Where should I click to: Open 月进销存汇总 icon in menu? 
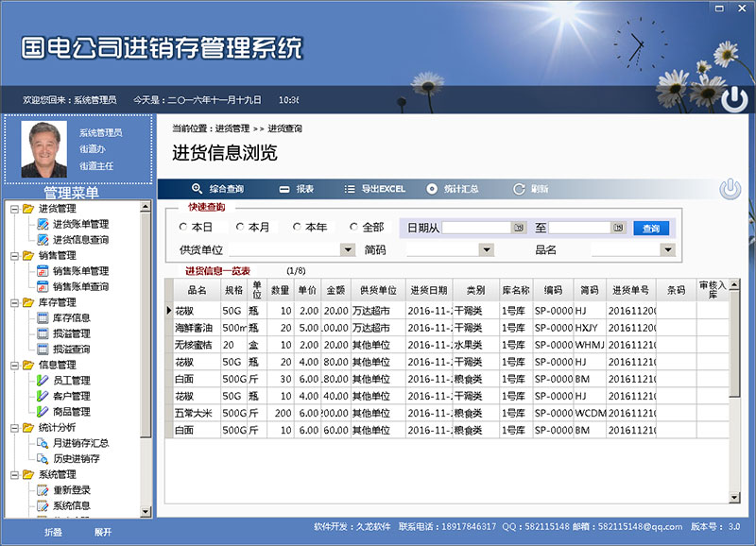[43, 443]
